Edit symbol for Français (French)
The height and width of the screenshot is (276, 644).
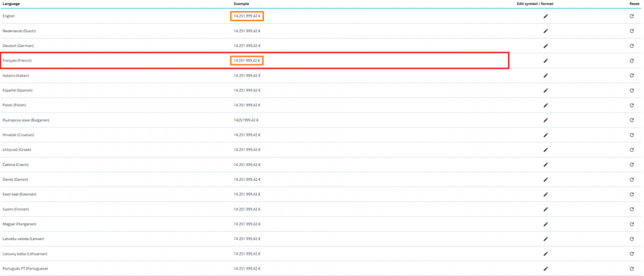pos(545,60)
